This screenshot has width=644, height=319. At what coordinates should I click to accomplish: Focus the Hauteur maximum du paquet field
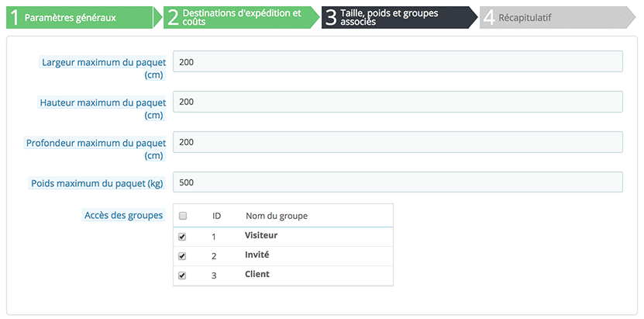(x=398, y=102)
